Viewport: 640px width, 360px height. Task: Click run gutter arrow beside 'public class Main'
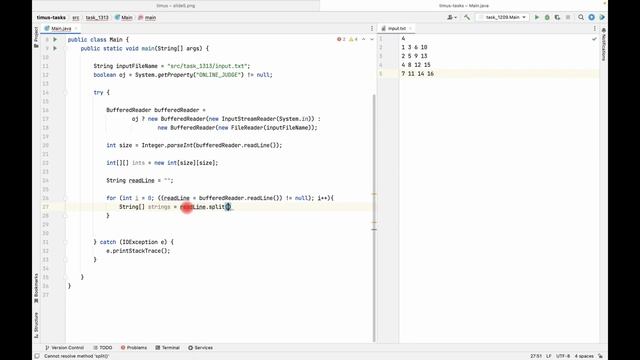tap(55, 40)
